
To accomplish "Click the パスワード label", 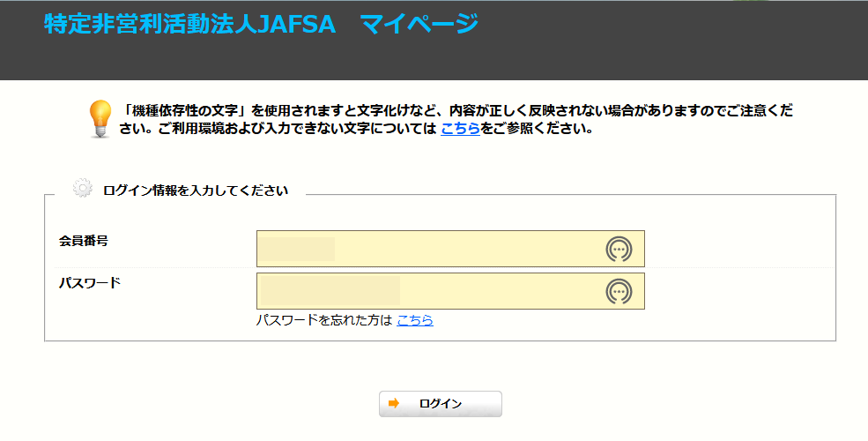I will pos(90,282).
